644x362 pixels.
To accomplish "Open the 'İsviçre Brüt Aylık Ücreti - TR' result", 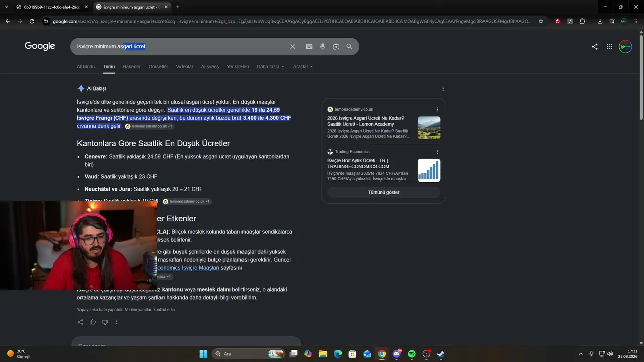I will [358, 163].
